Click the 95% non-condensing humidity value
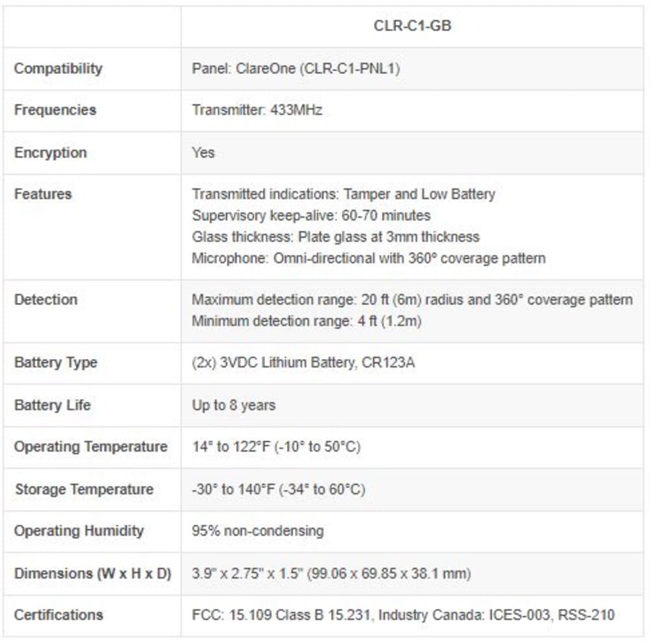The height and width of the screenshot is (644, 651). (258, 531)
